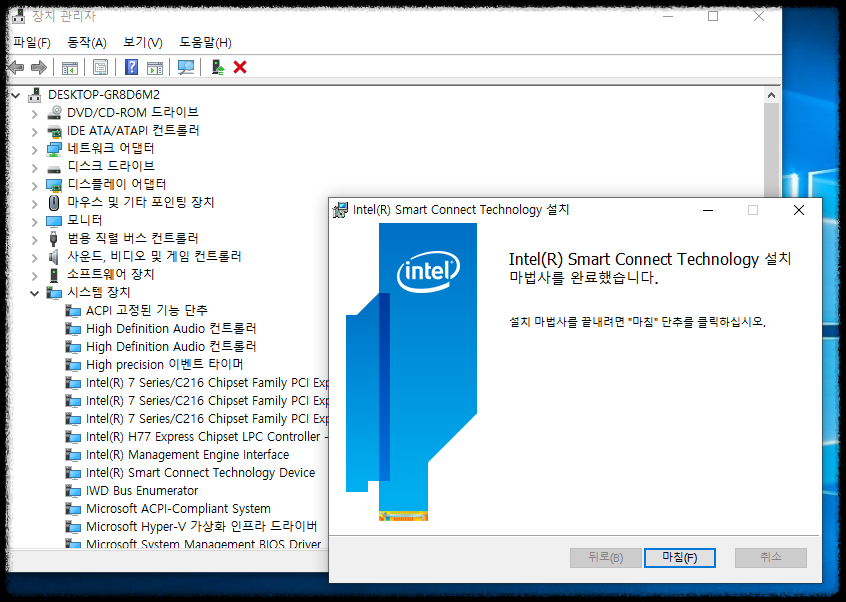Expand 마우스 및 기타 포인팅 장치 category
The height and width of the screenshot is (602, 846).
tap(35, 203)
